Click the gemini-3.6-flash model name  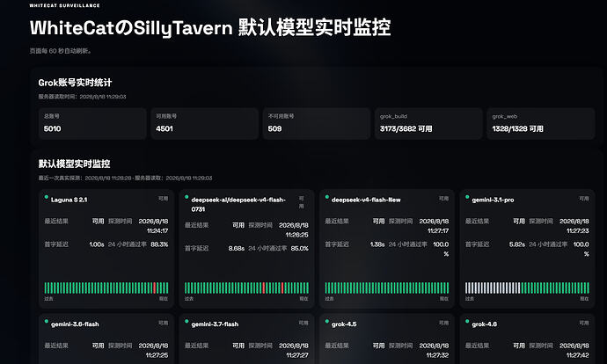(75, 324)
